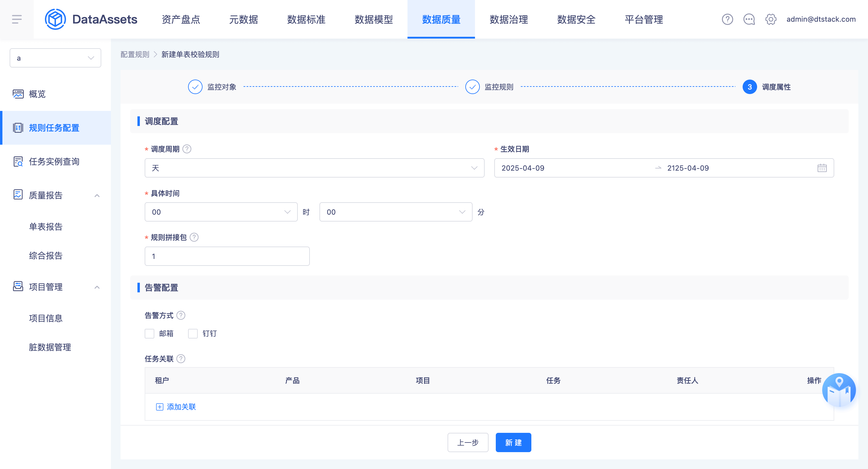Click the 质量报告 sidebar icon
The width and height of the screenshot is (868, 469).
pos(18,195)
